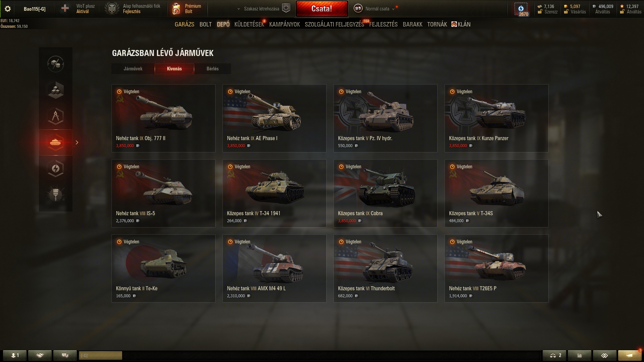Screen dimensions: 644x362
Task: Expand the Normál csata battle type dropdown
Action: pos(393,9)
